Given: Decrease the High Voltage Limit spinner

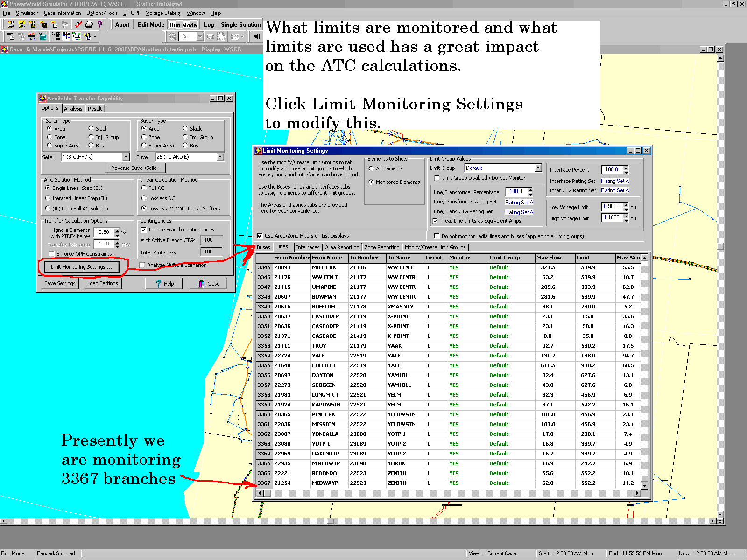Looking at the screenshot, I should click(x=626, y=220).
